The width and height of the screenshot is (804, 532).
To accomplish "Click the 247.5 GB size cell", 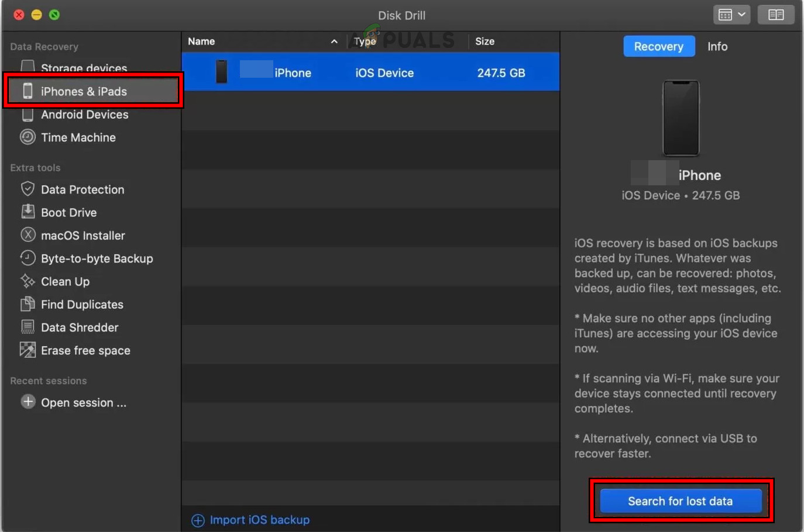I will tap(501, 73).
